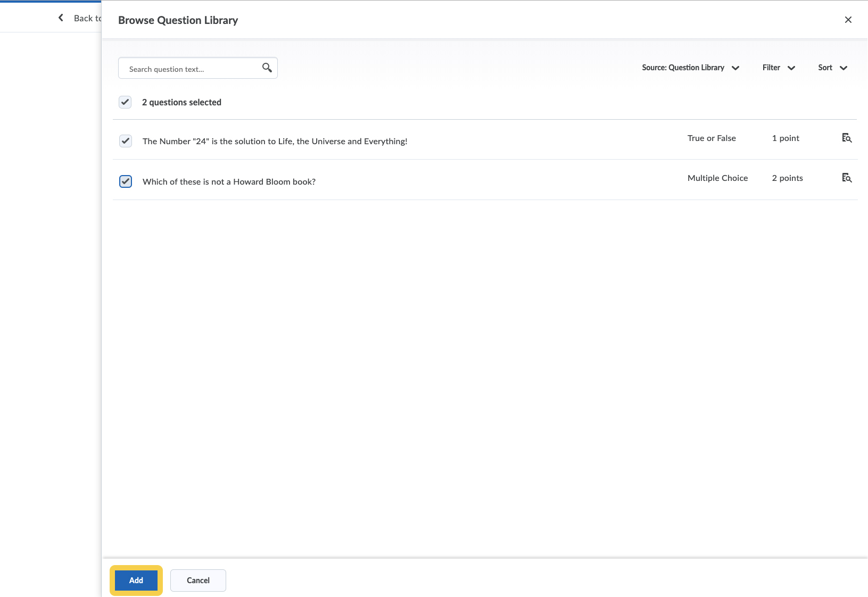Preview the Howard Bloom question
The height and width of the screenshot is (597, 868).
tap(847, 178)
